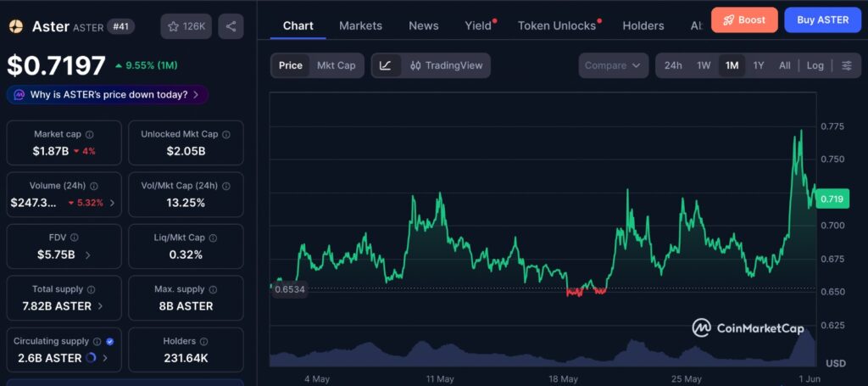Click the $2.05B unlocked market cap value

[186, 151]
